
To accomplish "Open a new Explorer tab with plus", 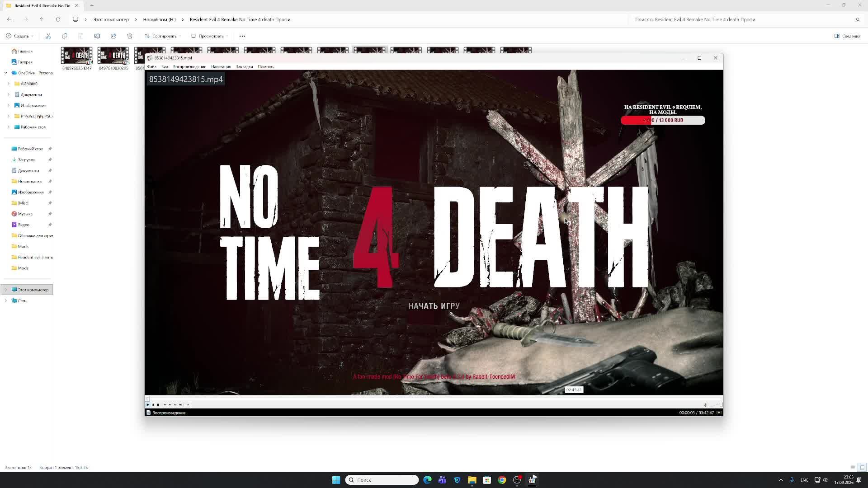I will pyautogui.click(x=92, y=5).
